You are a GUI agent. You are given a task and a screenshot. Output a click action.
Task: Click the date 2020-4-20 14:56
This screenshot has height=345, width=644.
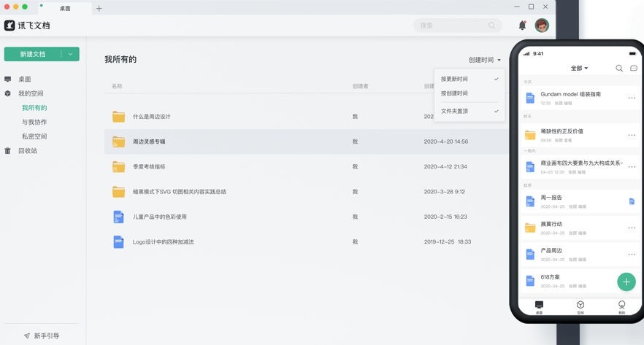[x=446, y=142]
